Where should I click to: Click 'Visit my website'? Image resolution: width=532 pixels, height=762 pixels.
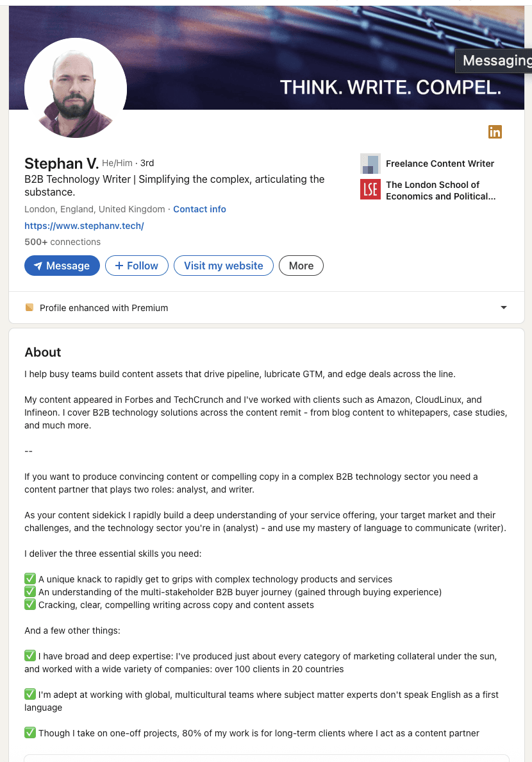click(x=223, y=265)
